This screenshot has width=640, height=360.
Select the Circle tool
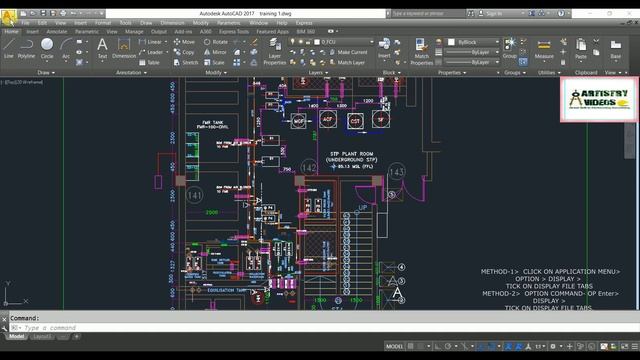(x=47, y=49)
